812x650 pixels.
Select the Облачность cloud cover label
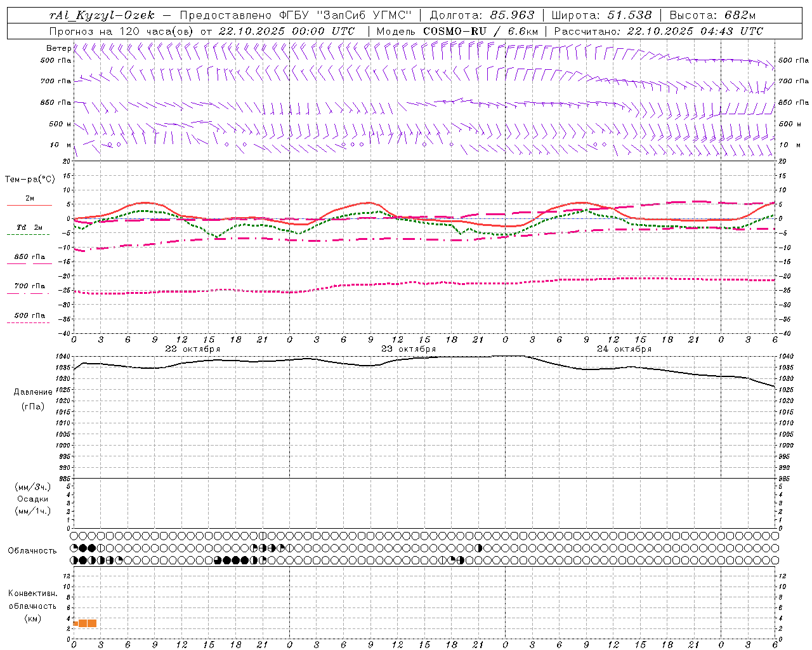32,551
